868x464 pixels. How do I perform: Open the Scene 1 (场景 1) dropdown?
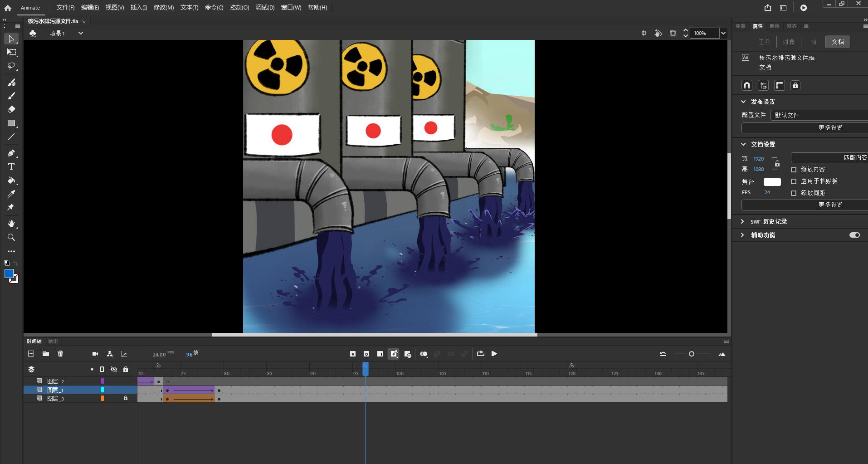click(x=81, y=33)
